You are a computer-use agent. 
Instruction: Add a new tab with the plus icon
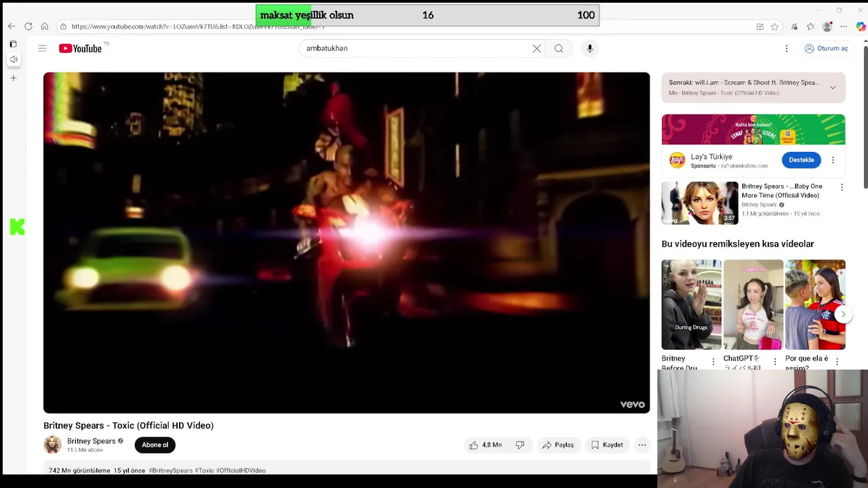(13, 78)
